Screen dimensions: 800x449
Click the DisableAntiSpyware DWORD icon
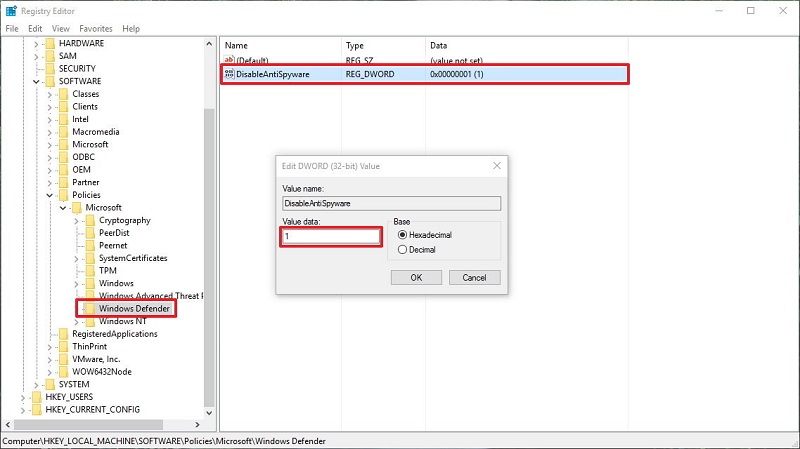(229, 74)
